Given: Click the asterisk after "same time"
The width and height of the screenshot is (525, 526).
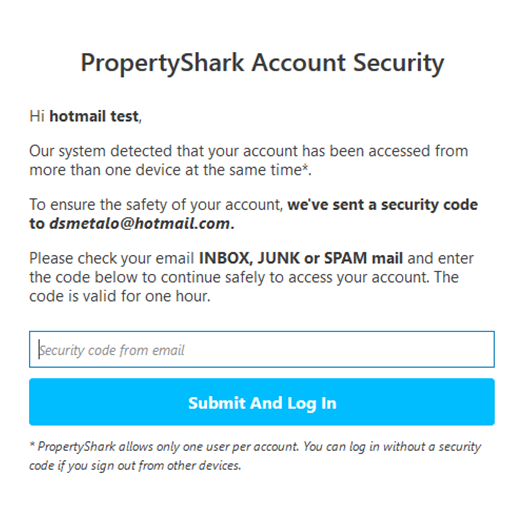Looking at the screenshot, I should tap(305, 167).
